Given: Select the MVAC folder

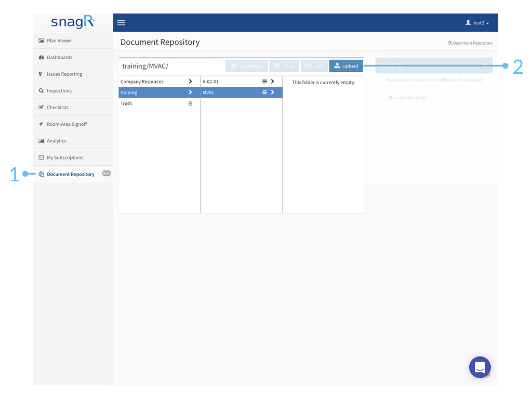Looking at the screenshot, I should [241, 92].
